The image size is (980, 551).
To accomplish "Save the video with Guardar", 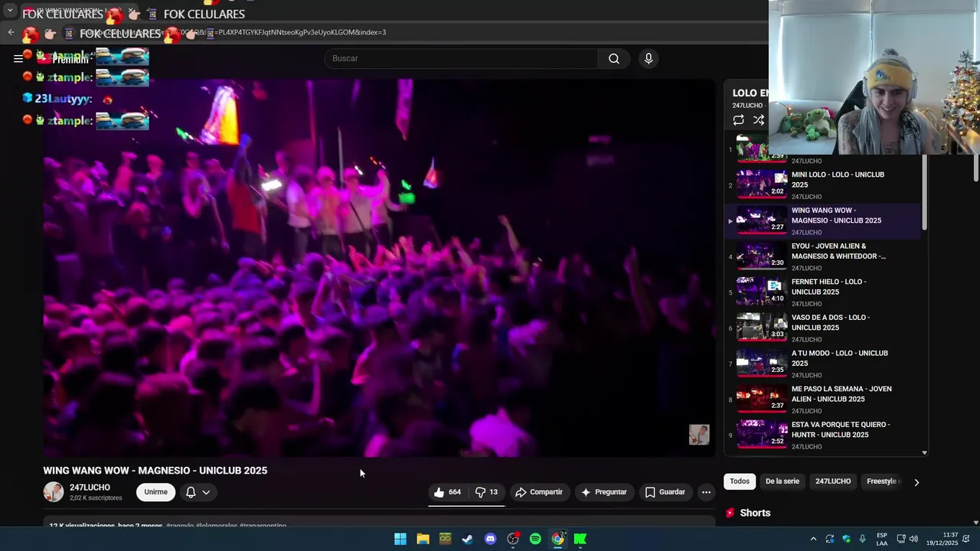I will point(665,492).
